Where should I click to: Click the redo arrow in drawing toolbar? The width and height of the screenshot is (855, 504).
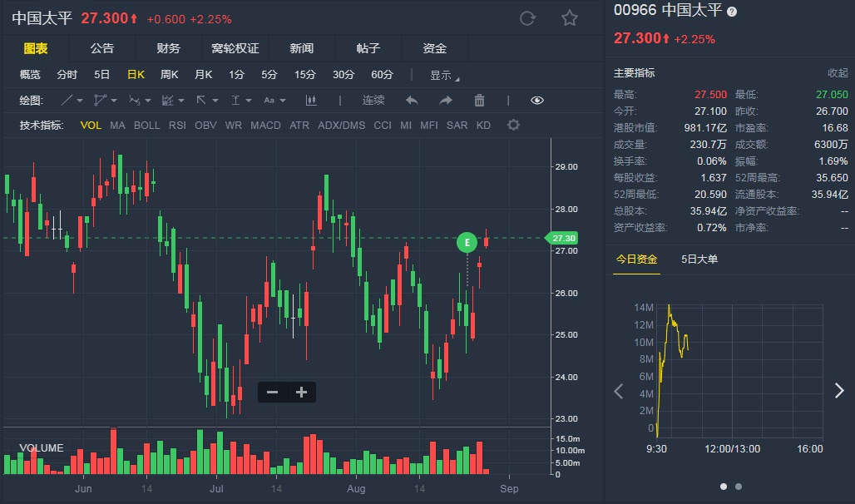point(445,101)
